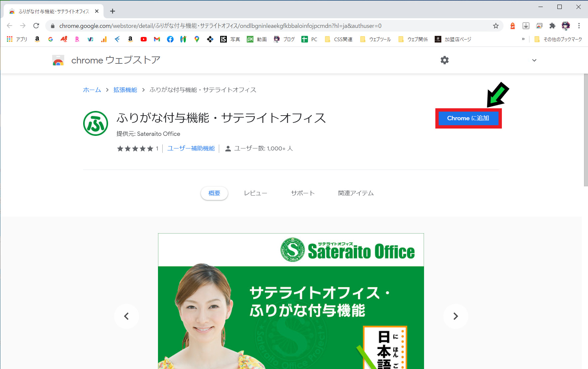Click the address bar URL
Screen dimensions: 588x369
tap(220, 26)
